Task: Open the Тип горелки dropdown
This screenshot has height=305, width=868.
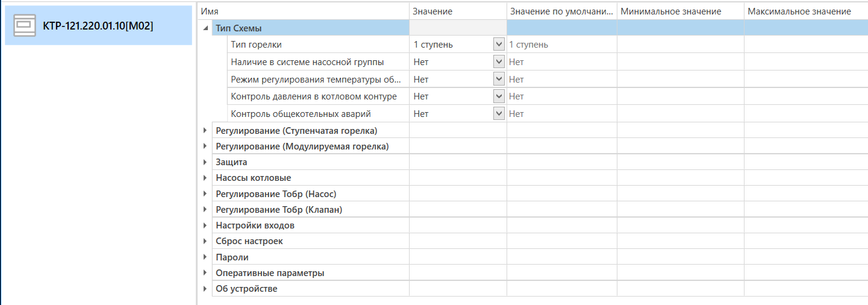Action: [498, 45]
